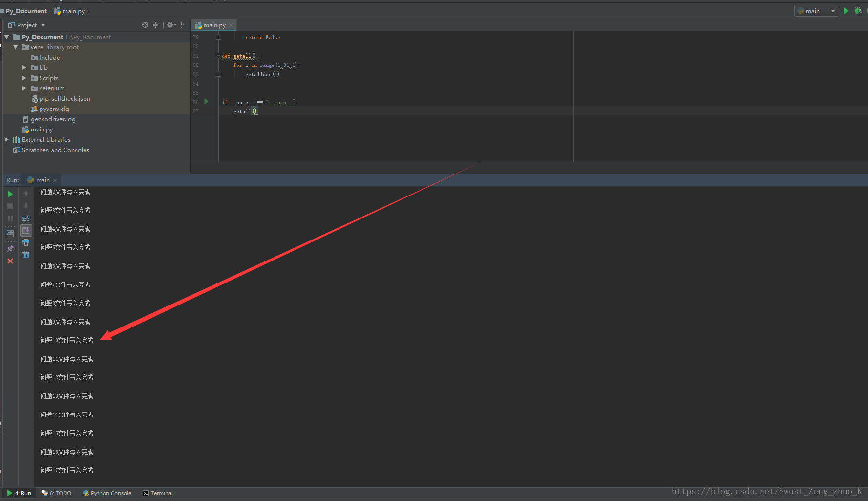Click the Restore Layout icon in Run panel
The image size is (868, 501).
10,234
